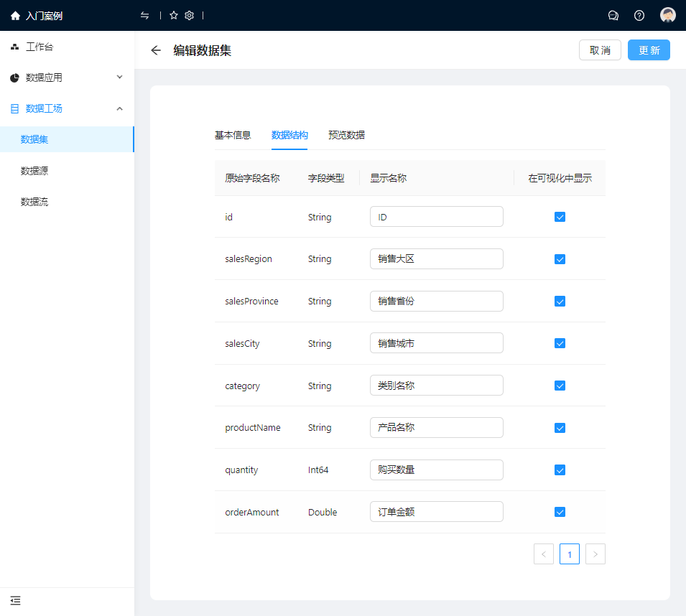This screenshot has width=686, height=616.
Task: Uncheck visualization checkbox for id field
Action: 560,217
